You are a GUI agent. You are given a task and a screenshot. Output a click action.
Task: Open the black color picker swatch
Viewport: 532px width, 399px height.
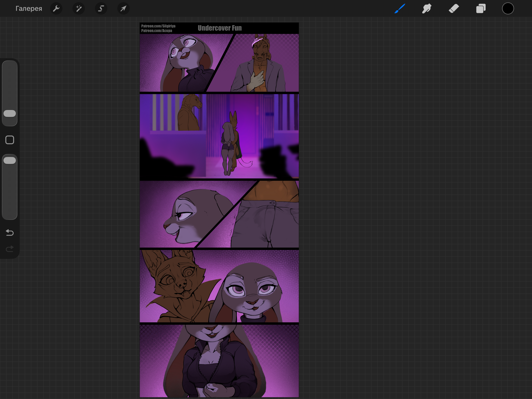(508, 9)
